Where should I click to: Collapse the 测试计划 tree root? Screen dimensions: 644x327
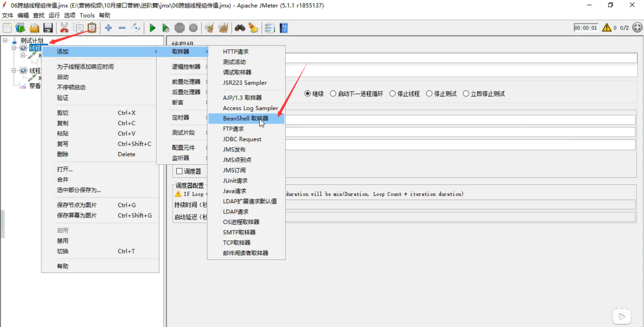5,40
